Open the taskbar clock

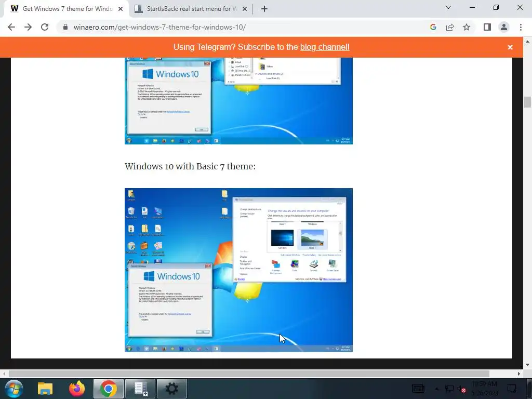click(x=485, y=389)
